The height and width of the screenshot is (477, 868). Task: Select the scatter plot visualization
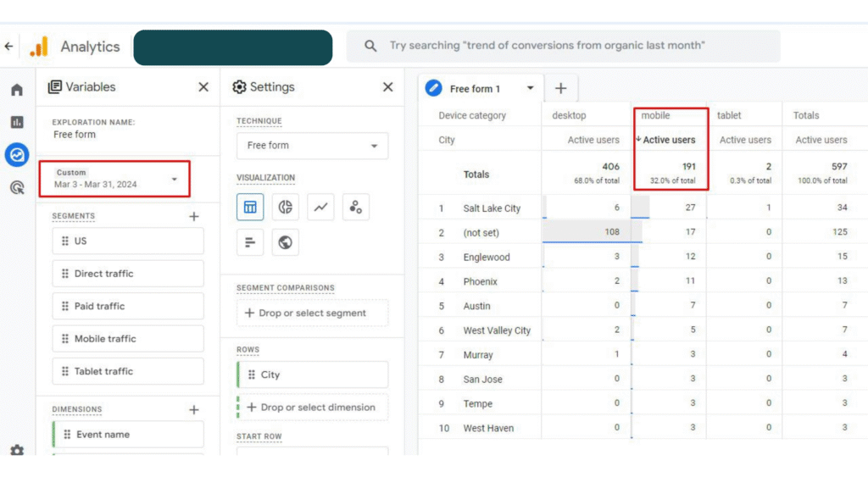click(x=356, y=207)
